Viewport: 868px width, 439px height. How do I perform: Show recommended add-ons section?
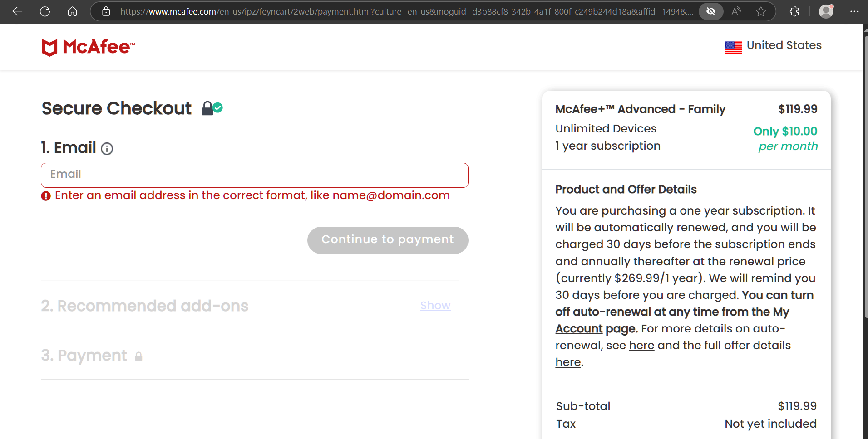pos(435,306)
